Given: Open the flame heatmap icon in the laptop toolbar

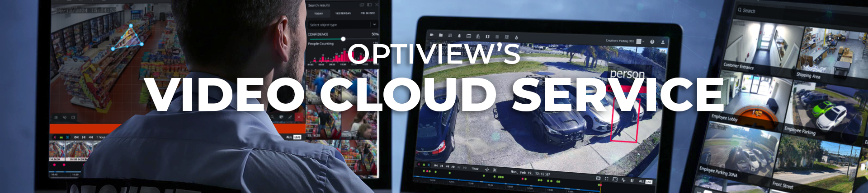Looking at the screenshot, I should pos(516,37).
